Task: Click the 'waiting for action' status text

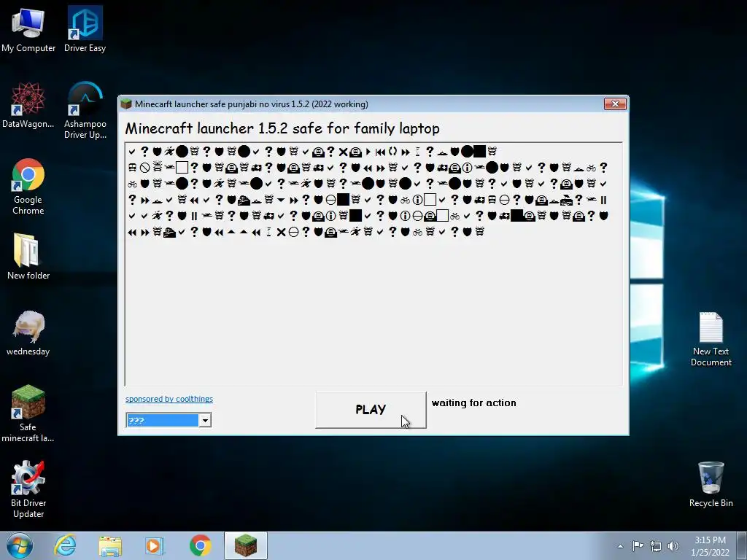Action: [474, 402]
